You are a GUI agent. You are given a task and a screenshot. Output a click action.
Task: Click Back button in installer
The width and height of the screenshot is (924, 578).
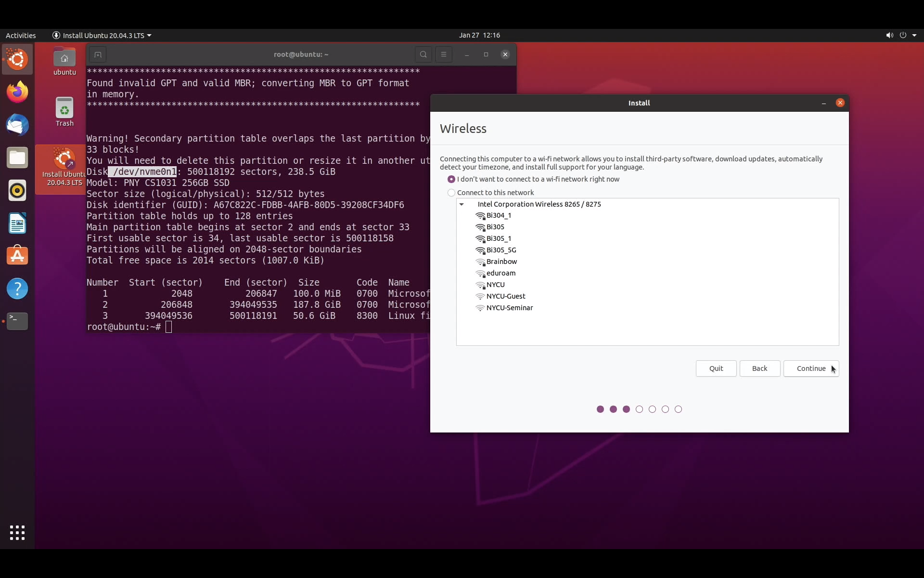click(x=759, y=368)
